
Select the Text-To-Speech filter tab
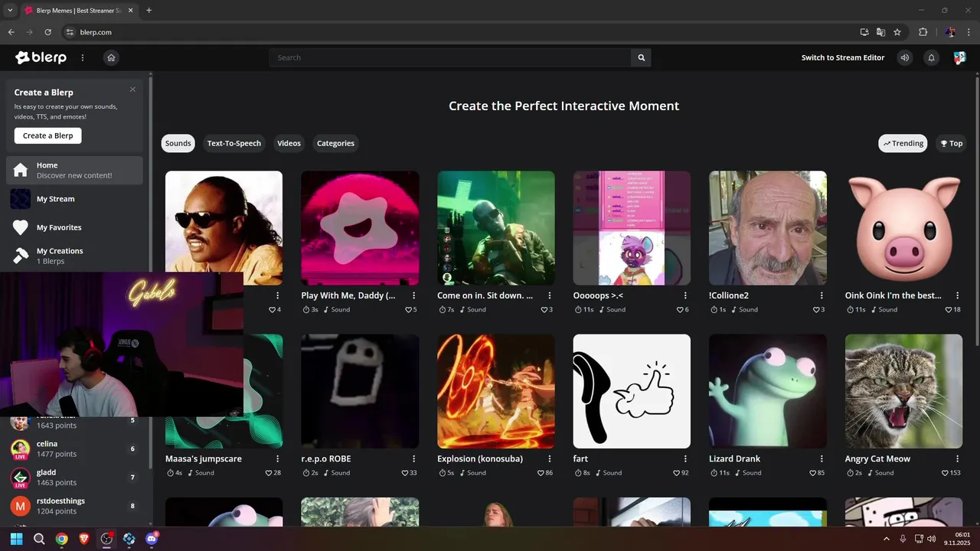234,143
